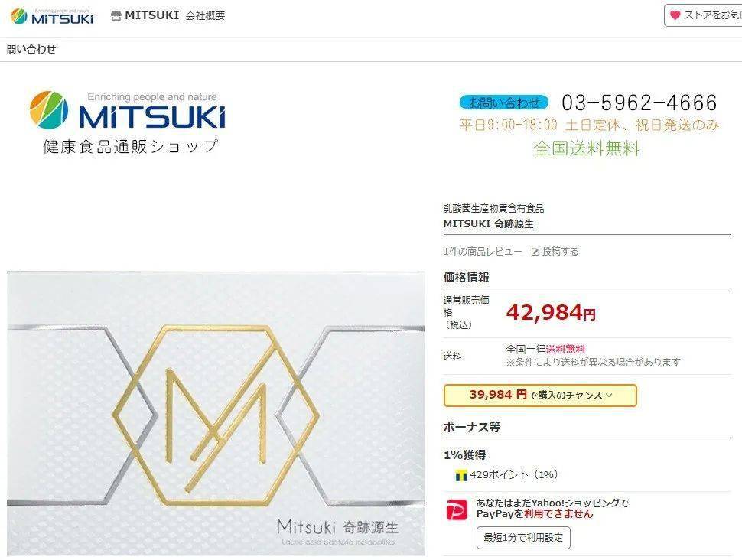Click the Mitsuki 奇跡源生 product image

tap(216, 414)
